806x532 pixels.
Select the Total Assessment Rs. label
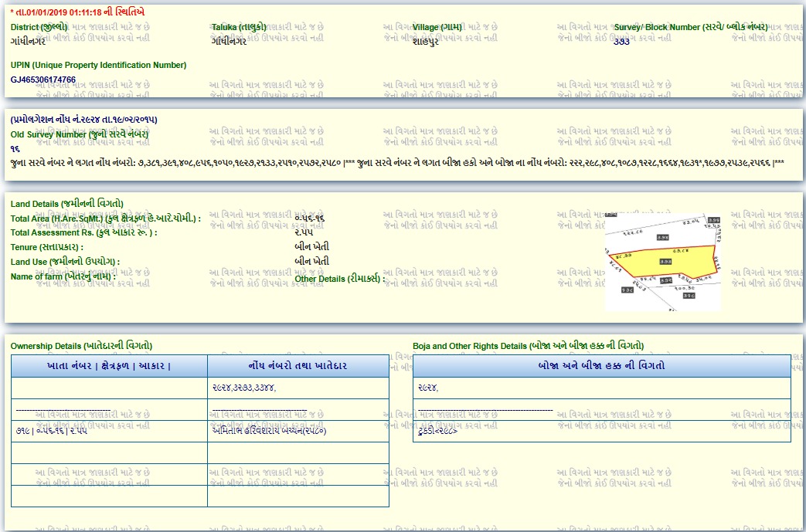(x=83, y=232)
